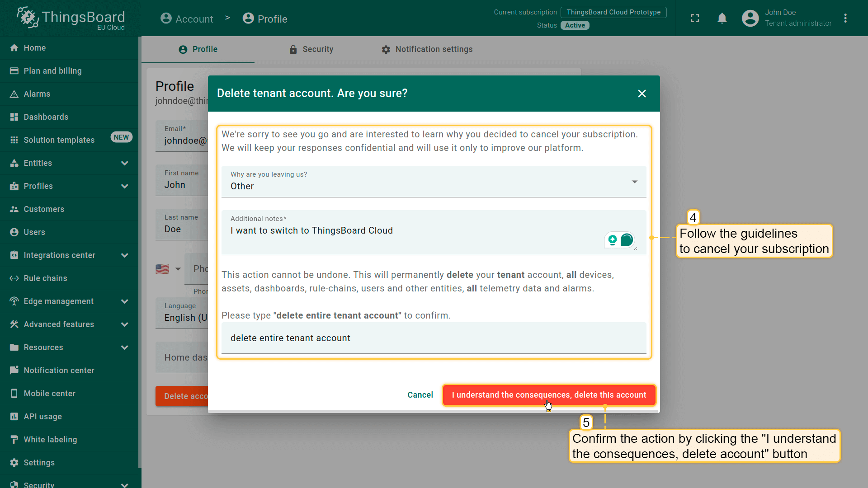This screenshot has height=488, width=868.
Task: Toggle fullscreen mode icon
Action: point(695,19)
